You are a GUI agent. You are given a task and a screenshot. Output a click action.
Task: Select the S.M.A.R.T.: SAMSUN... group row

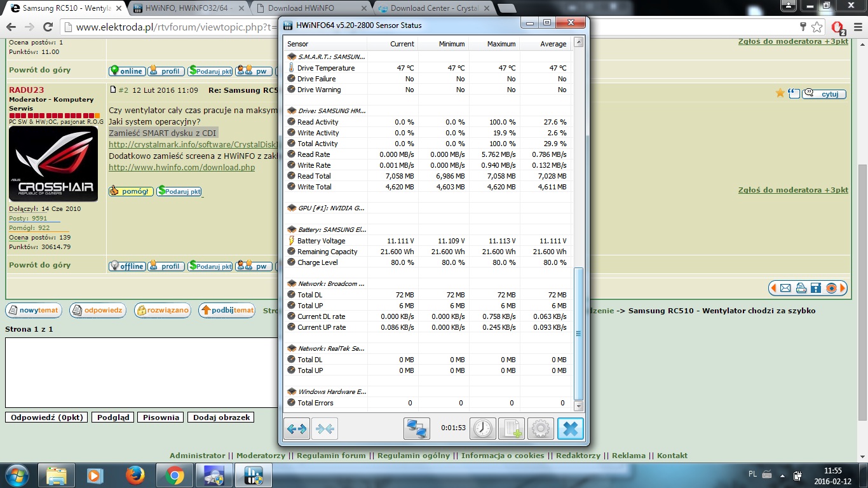[x=427, y=57]
